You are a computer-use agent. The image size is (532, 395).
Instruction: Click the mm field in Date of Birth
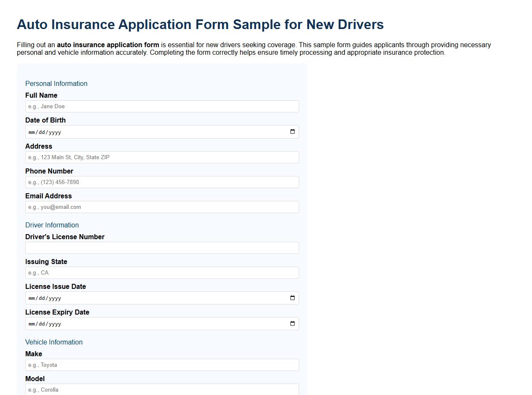coord(31,132)
